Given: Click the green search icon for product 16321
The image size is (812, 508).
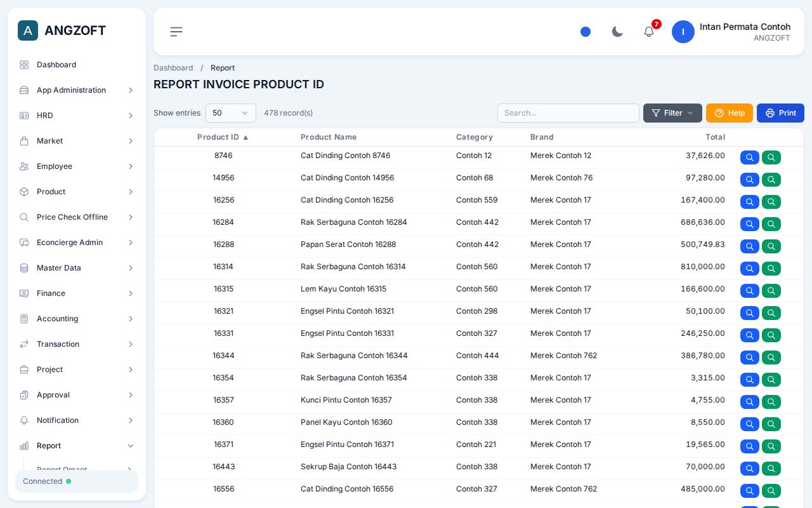Looking at the screenshot, I should point(771,313).
